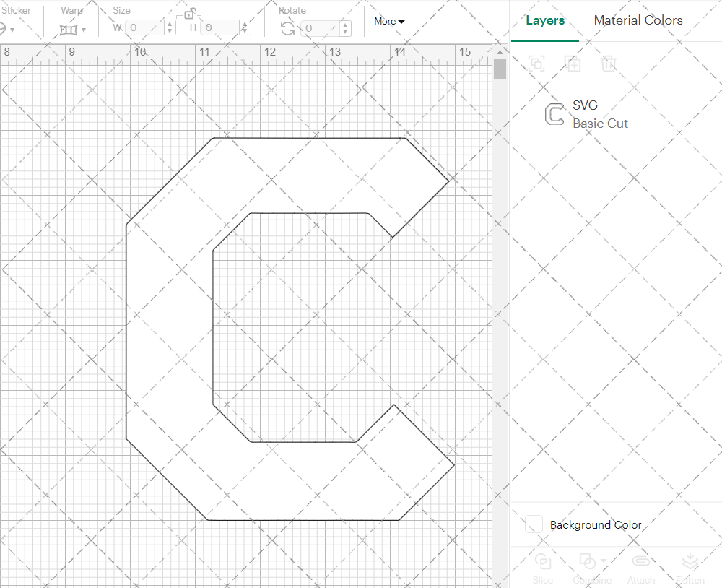The width and height of the screenshot is (722, 588).
Task: Open the Background Color swatch
Action: [x=534, y=524]
